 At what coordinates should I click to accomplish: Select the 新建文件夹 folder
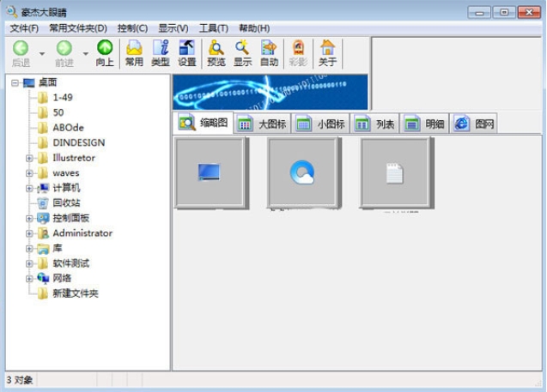(76, 293)
